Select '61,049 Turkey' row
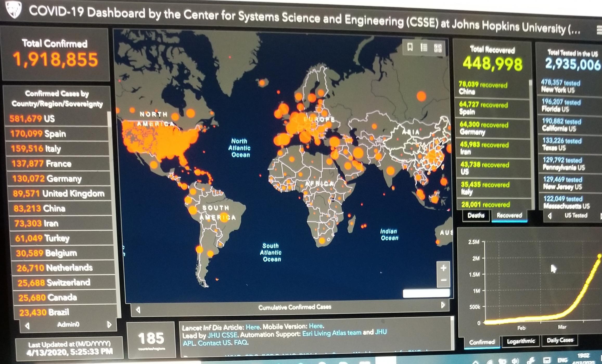Screen dimensions: 602x364 coord(62,238)
